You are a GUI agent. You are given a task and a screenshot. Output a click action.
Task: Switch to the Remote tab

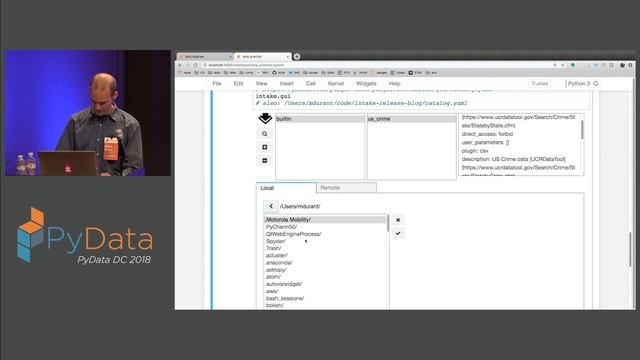[x=346, y=188]
